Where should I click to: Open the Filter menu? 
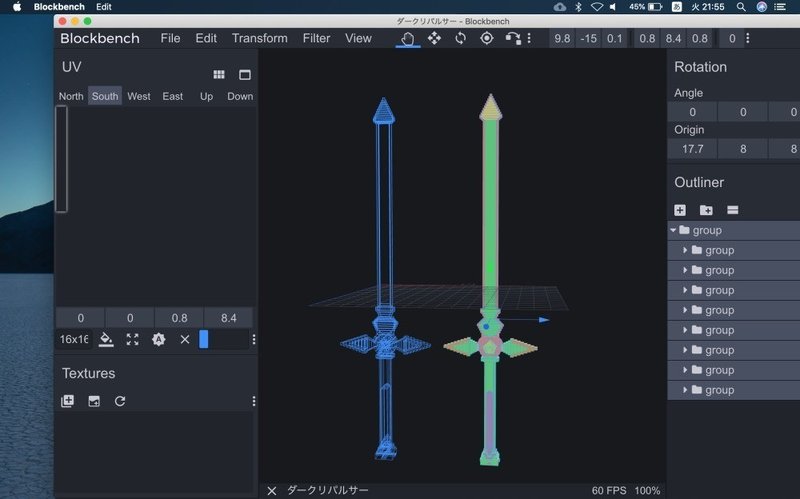click(x=316, y=38)
